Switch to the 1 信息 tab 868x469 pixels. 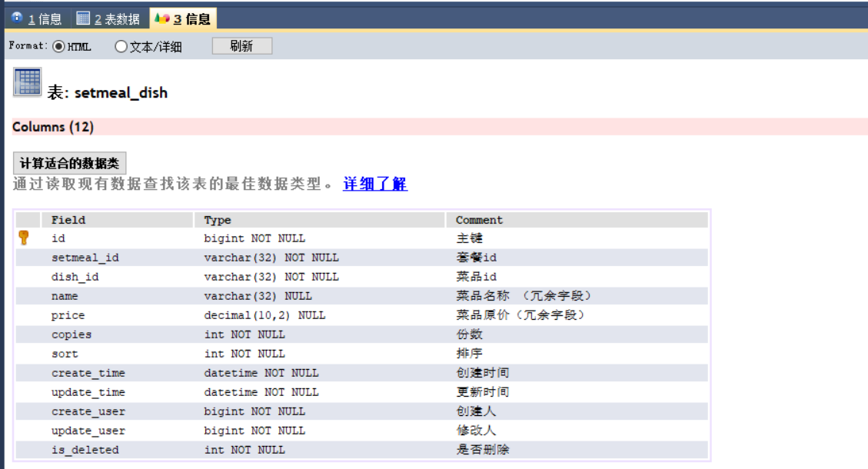tap(37, 18)
